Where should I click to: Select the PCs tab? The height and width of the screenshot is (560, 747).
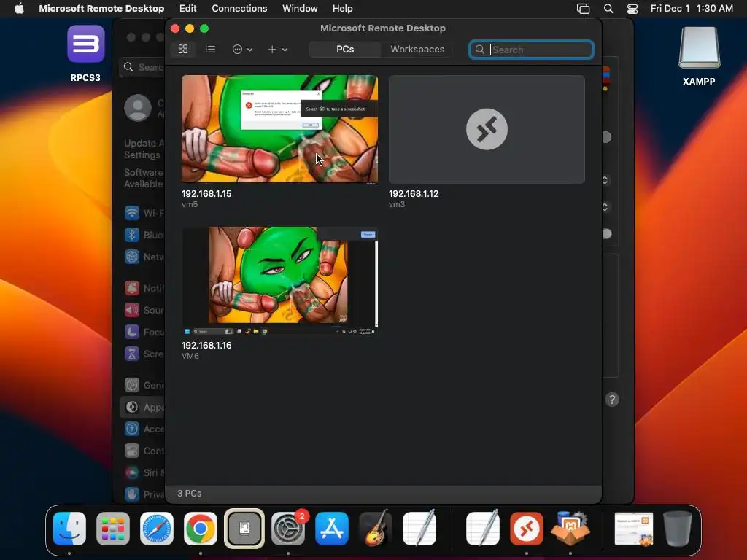pyautogui.click(x=345, y=49)
